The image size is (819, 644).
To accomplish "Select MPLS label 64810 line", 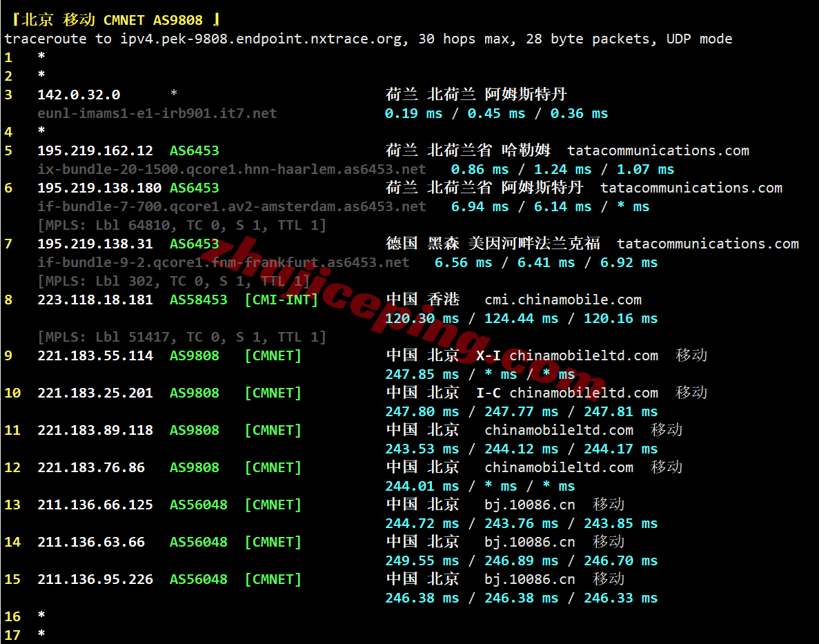I will (x=181, y=225).
